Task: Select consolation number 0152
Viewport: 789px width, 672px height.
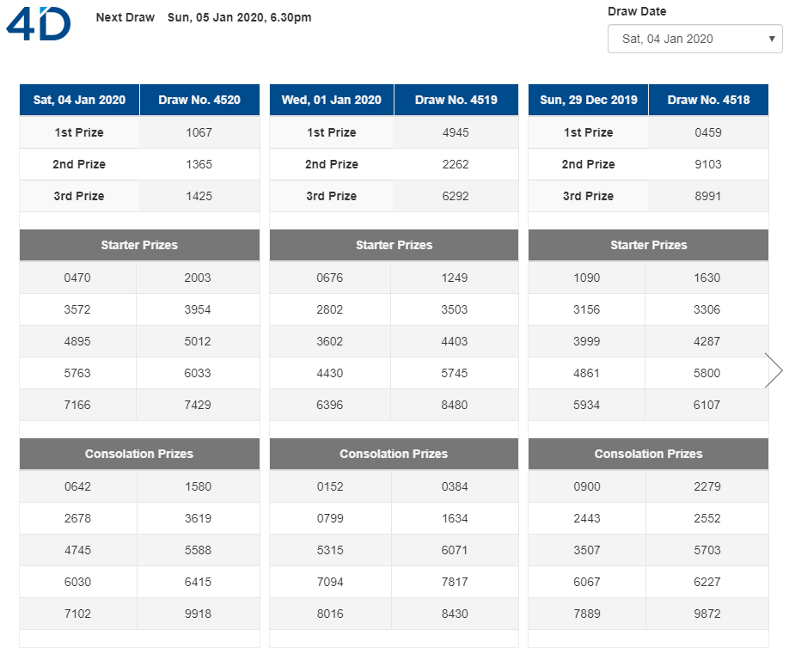Action: pos(330,486)
